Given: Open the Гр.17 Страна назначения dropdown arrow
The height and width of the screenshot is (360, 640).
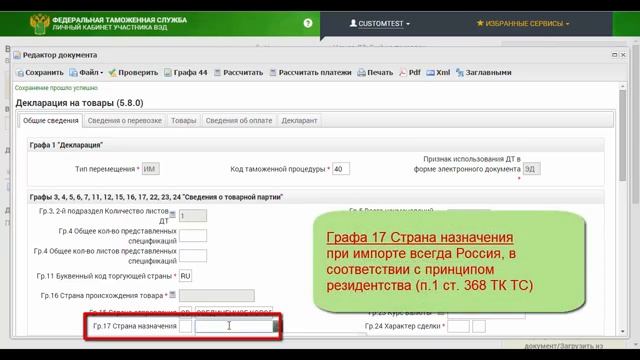Looking at the screenshot, I should point(277,326).
